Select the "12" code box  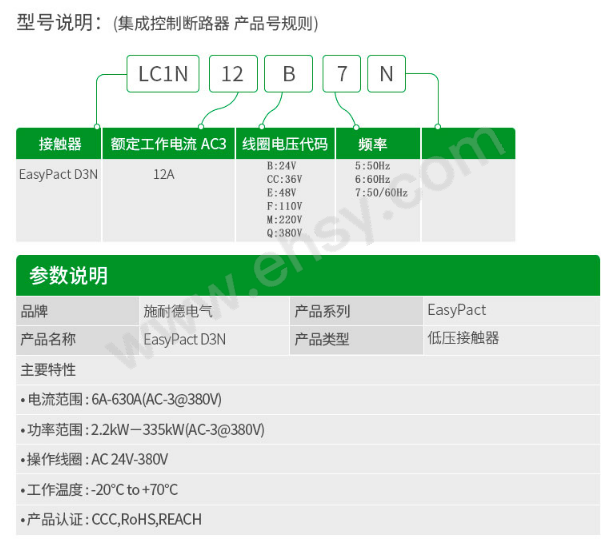pyautogui.click(x=232, y=74)
